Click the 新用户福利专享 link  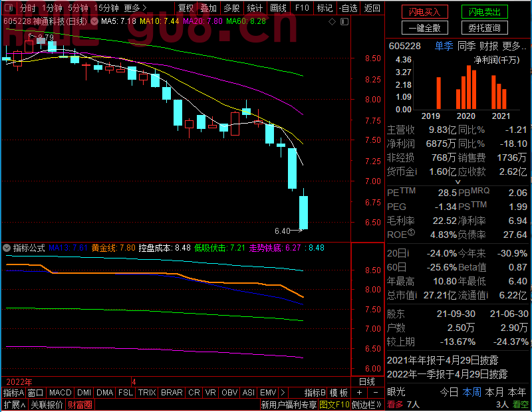pyautogui.click(x=289, y=405)
